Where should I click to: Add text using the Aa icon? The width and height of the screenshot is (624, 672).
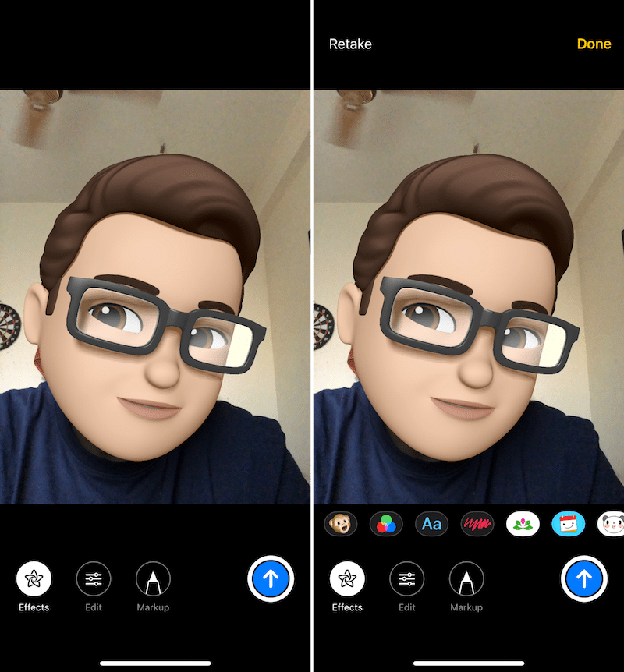[431, 523]
